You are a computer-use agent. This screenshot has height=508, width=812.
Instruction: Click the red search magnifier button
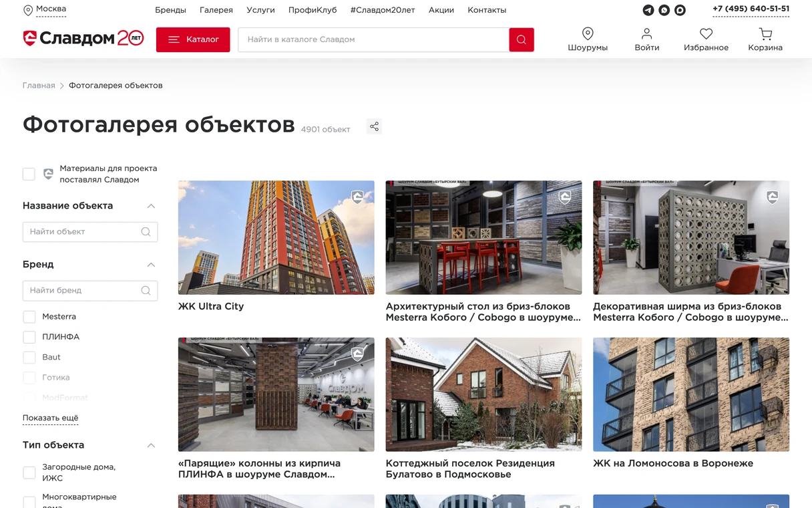[x=522, y=39]
